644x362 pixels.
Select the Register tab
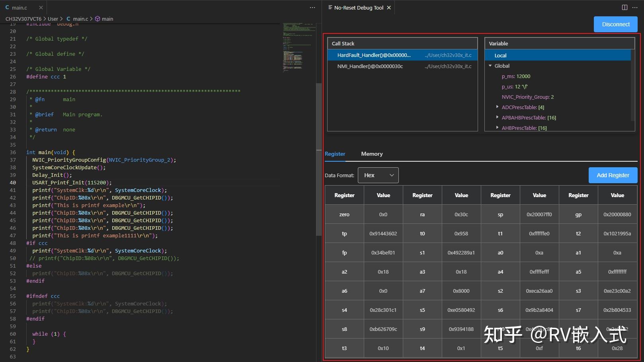(335, 154)
